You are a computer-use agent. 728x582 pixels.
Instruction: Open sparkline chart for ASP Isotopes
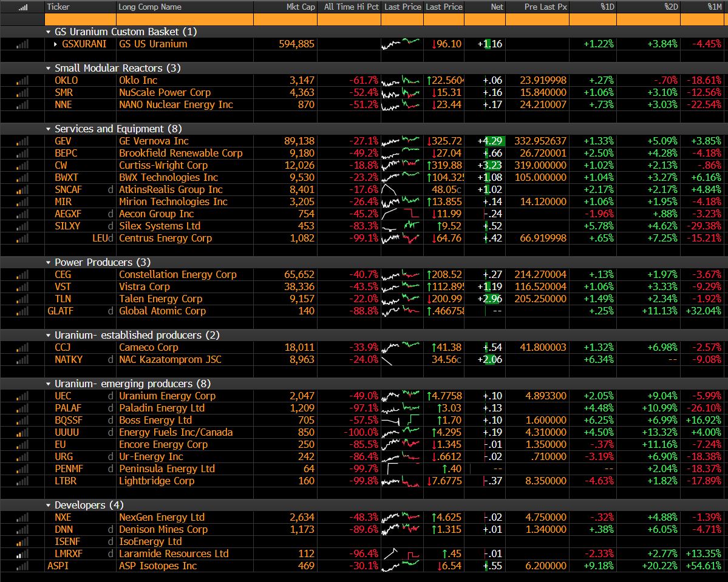[x=401, y=566]
